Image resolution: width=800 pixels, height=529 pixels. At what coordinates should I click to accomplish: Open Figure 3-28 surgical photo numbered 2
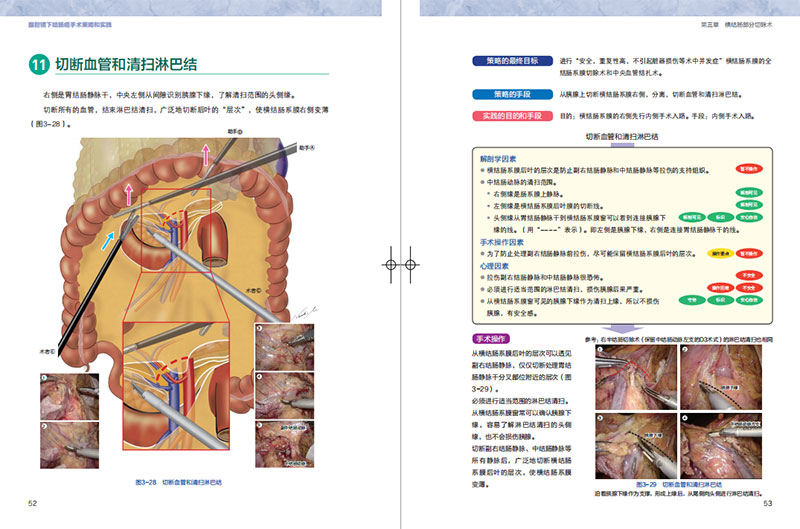coord(69,445)
